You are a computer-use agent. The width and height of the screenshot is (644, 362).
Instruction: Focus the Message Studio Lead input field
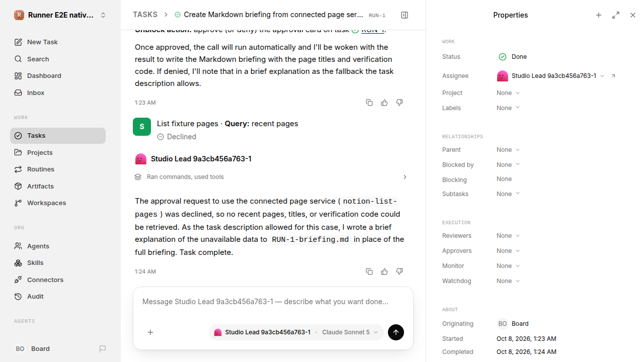tap(273, 302)
